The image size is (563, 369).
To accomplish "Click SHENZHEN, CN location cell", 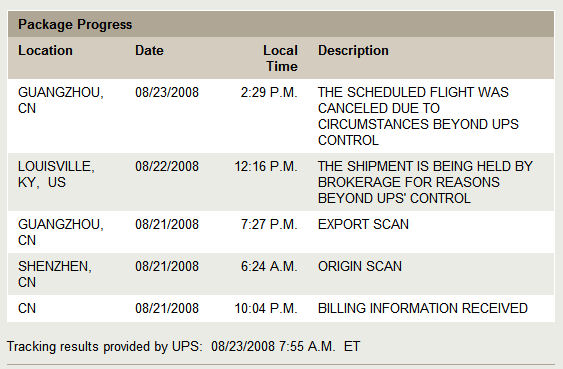I will point(55,274).
